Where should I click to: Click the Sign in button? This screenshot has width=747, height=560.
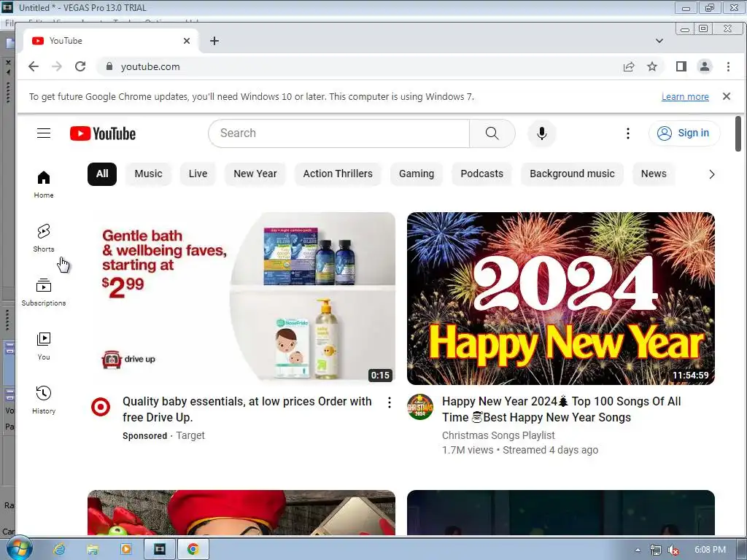684,133
